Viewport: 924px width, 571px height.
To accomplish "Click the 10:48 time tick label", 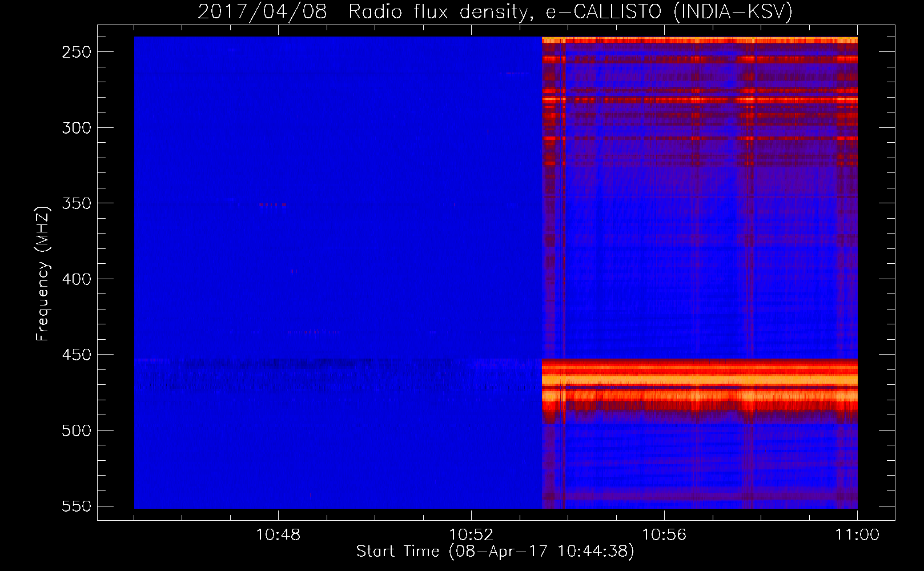I will [278, 535].
